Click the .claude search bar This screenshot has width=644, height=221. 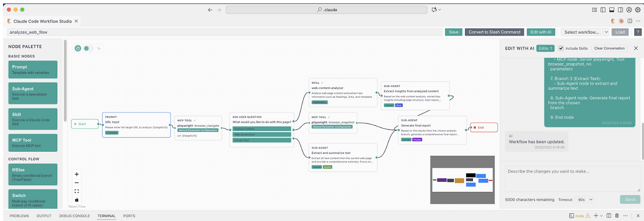click(327, 10)
